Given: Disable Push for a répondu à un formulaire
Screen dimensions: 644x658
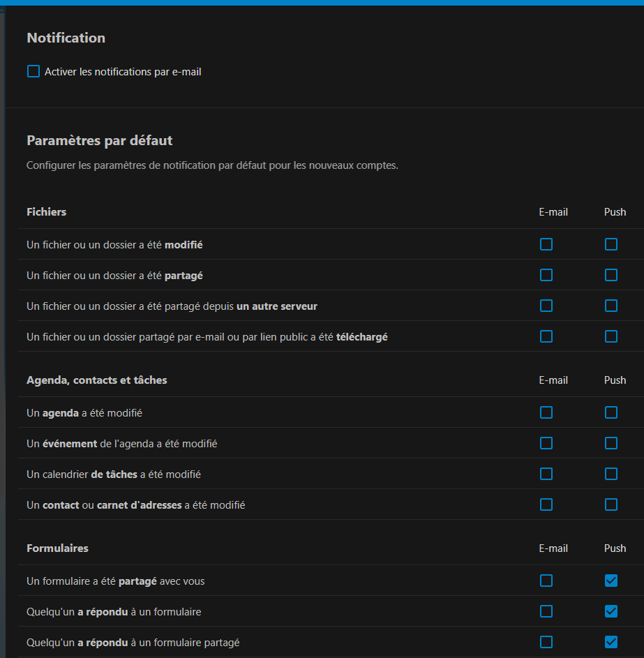Looking at the screenshot, I should (611, 611).
